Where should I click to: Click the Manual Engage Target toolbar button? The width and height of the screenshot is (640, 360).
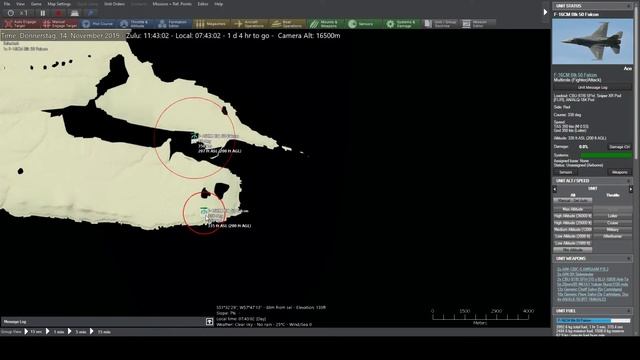pos(60,24)
